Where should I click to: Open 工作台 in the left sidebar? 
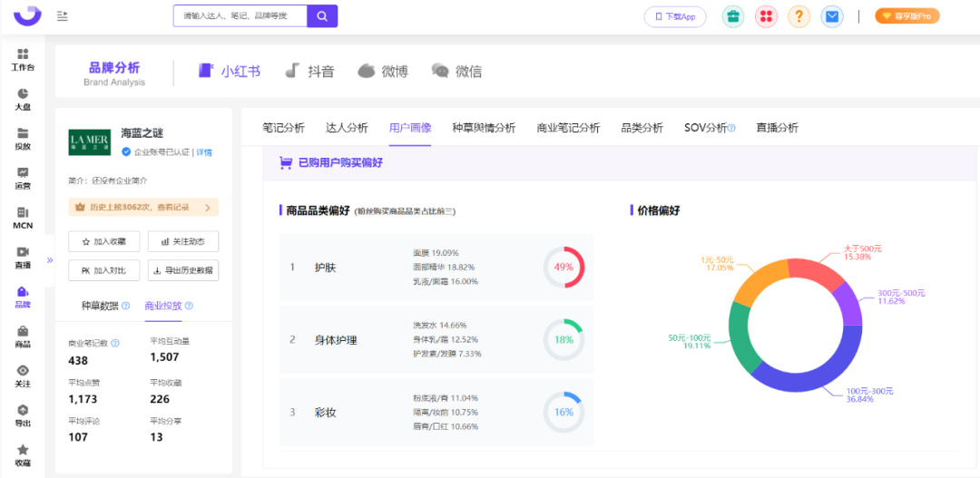[23, 60]
